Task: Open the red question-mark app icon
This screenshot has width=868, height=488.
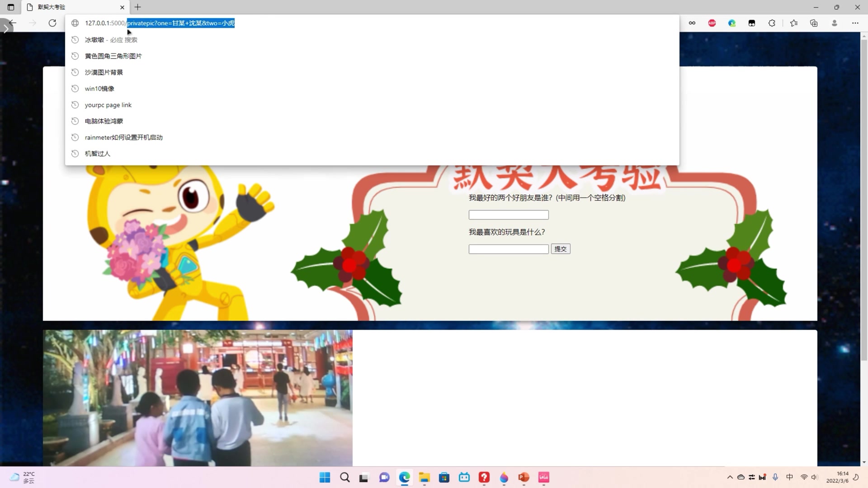Action: tap(484, 478)
